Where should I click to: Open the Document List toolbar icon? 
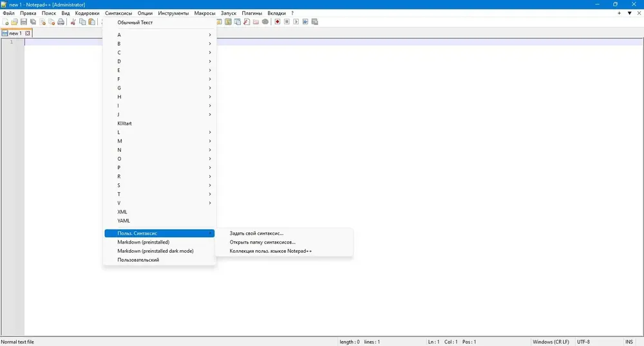coord(238,22)
